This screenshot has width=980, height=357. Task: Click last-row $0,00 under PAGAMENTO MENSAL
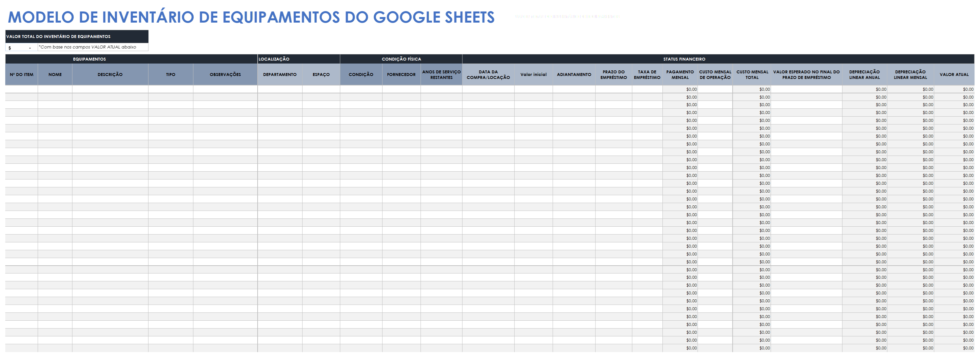(x=680, y=348)
